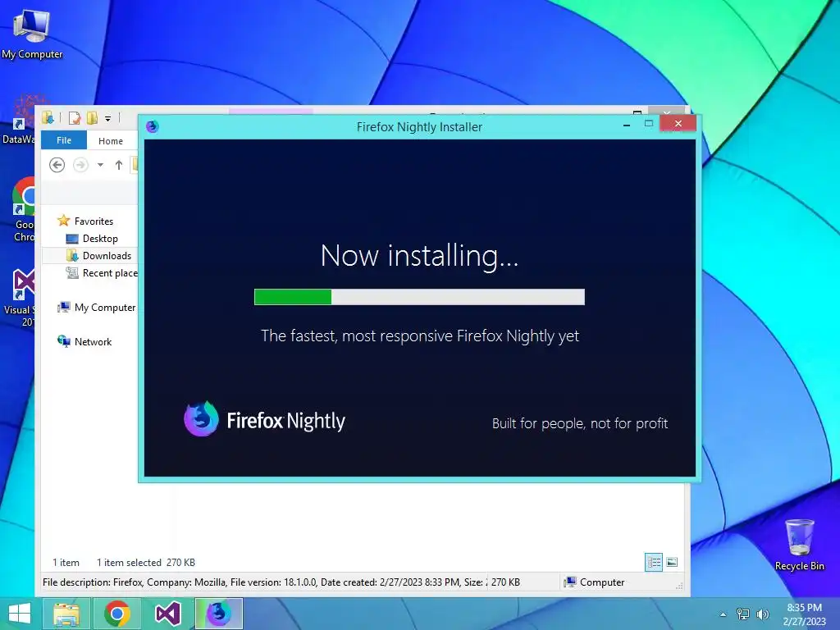Click 'Built for people, not for profit' text
The image size is (840, 630).
click(x=580, y=423)
